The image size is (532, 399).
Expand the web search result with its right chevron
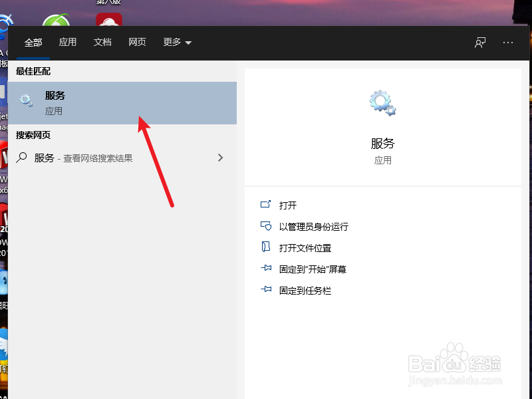coord(220,158)
